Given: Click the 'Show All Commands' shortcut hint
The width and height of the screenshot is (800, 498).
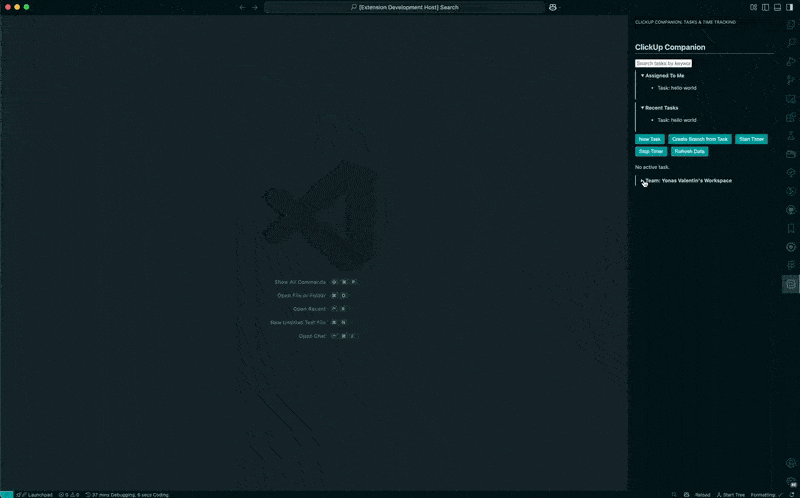Looking at the screenshot, I should tap(300, 282).
